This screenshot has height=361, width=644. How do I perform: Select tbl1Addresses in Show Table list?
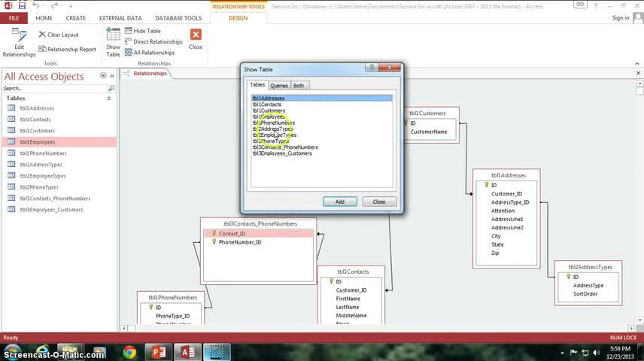322,99
